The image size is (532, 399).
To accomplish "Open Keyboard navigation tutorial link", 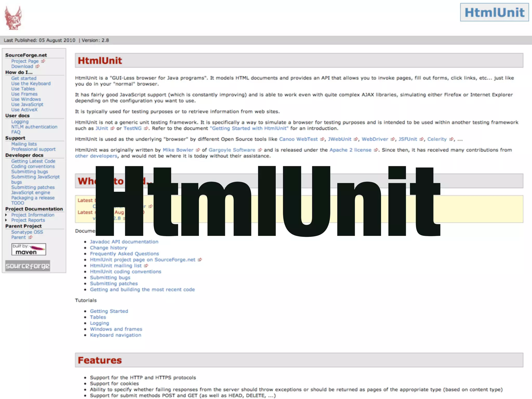I will pyautogui.click(x=116, y=335).
